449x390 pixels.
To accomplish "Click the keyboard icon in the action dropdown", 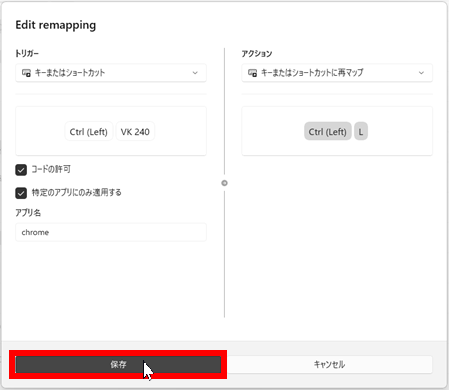I will pyautogui.click(x=252, y=73).
